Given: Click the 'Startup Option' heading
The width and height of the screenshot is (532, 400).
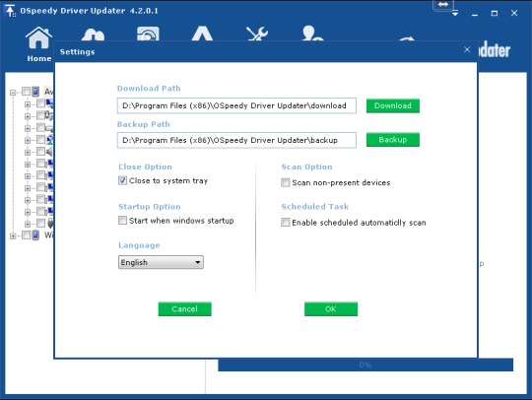Looking at the screenshot, I should [x=150, y=207].
